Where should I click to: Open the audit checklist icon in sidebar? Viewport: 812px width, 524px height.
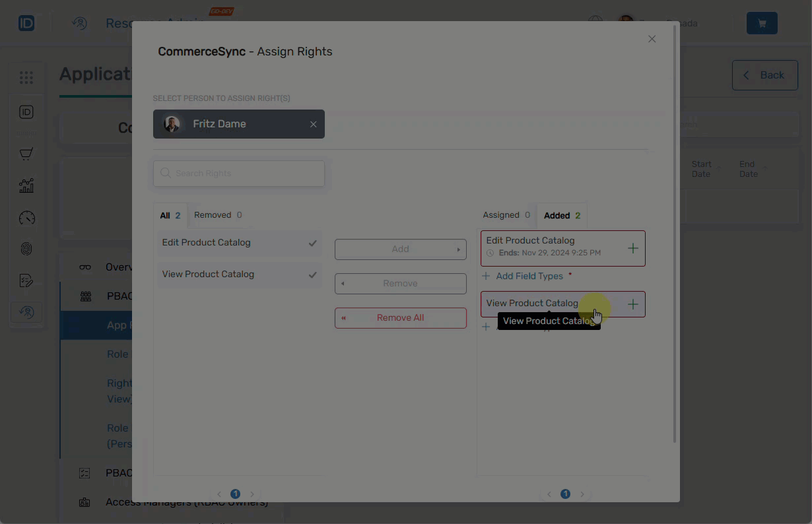pos(26,280)
